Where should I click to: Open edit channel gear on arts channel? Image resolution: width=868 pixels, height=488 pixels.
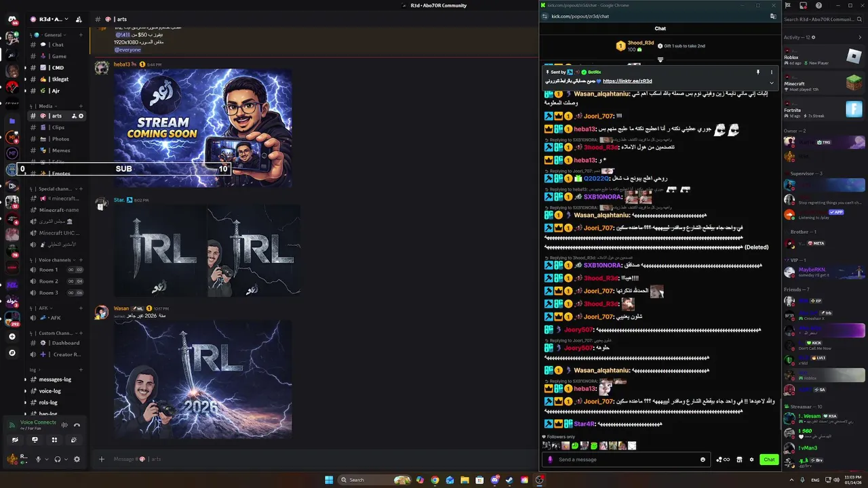pyautogui.click(x=81, y=116)
